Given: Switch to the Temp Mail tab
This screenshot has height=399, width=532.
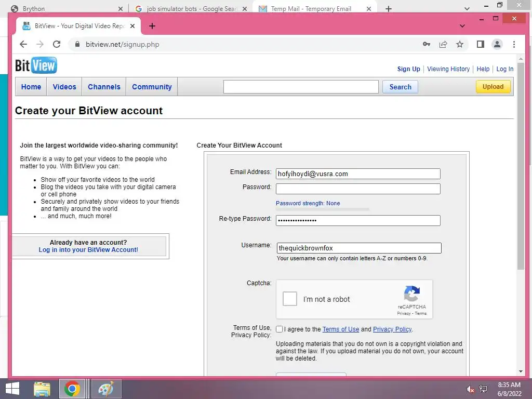Looking at the screenshot, I should point(314,9).
